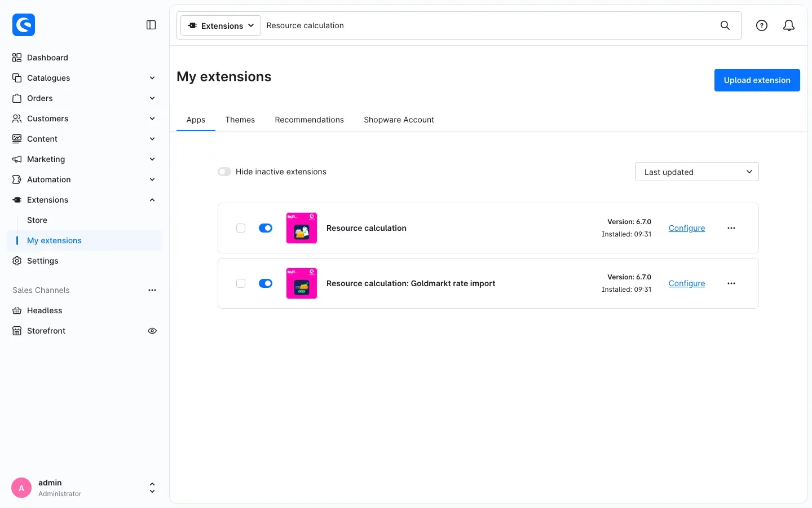Click Configure link for Resource calculation

pyautogui.click(x=687, y=228)
